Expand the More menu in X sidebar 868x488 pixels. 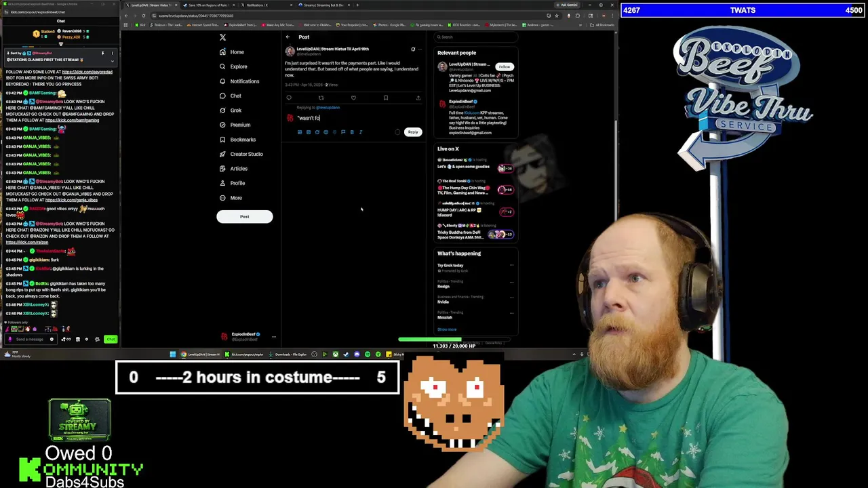pyautogui.click(x=231, y=198)
